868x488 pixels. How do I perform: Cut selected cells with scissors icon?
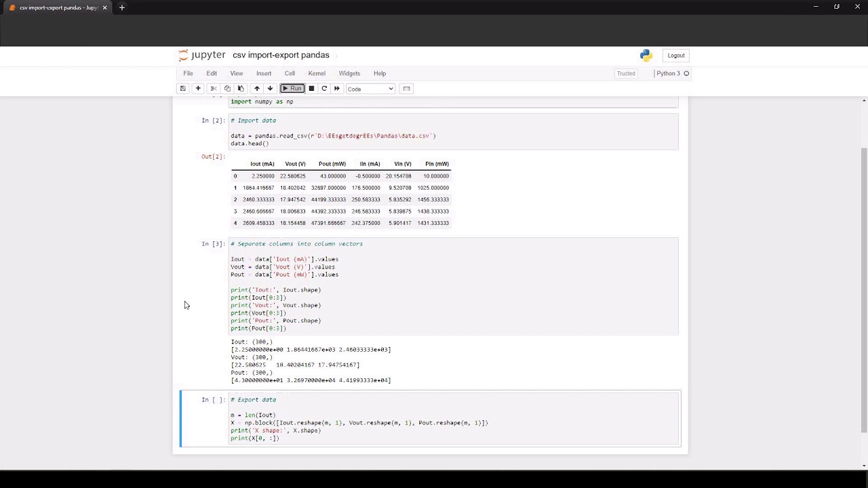(x=213, y=89)
